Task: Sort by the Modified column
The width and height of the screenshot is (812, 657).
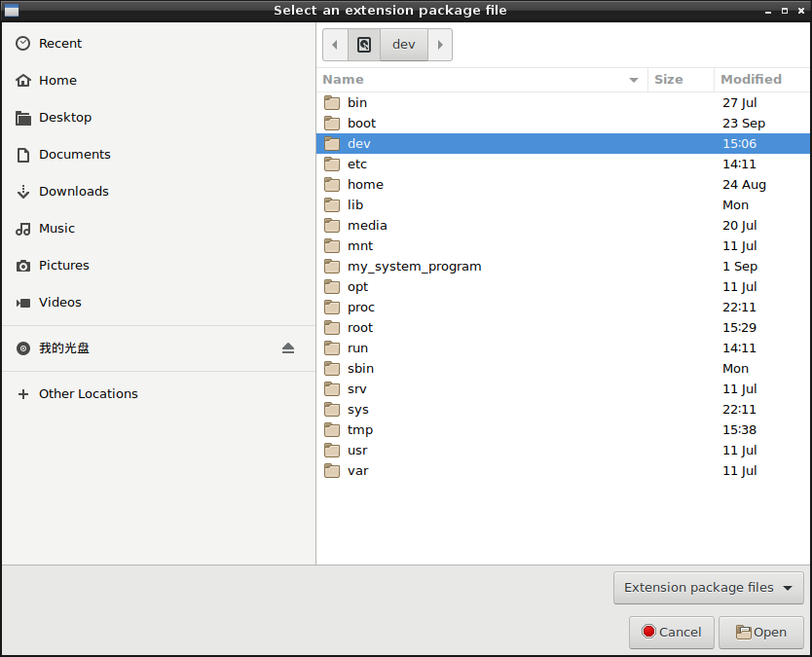Action: (x=761, y=80)
